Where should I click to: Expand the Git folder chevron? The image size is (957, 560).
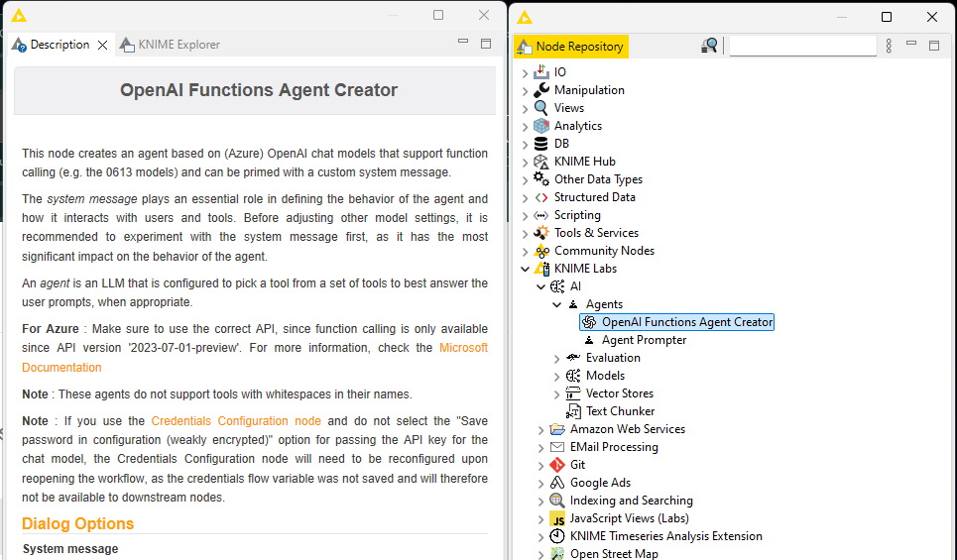(x=540, y=466)
